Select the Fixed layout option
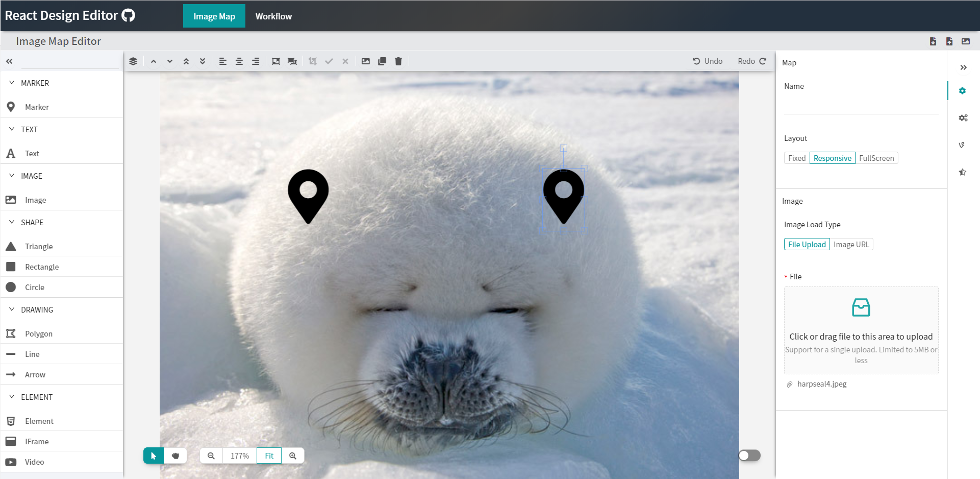Image resolution: width=980 pixels, height=479 pixels. 796,158
